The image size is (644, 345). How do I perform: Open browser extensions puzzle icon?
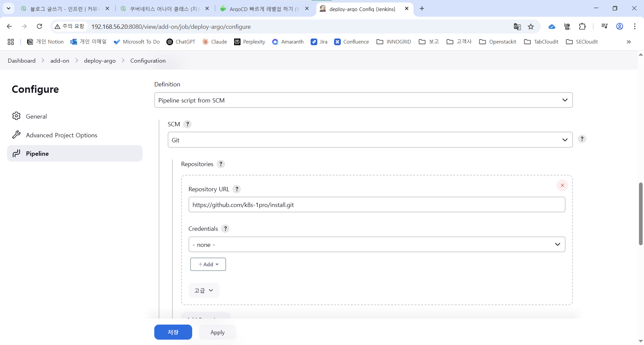click(x=582, y=27)
